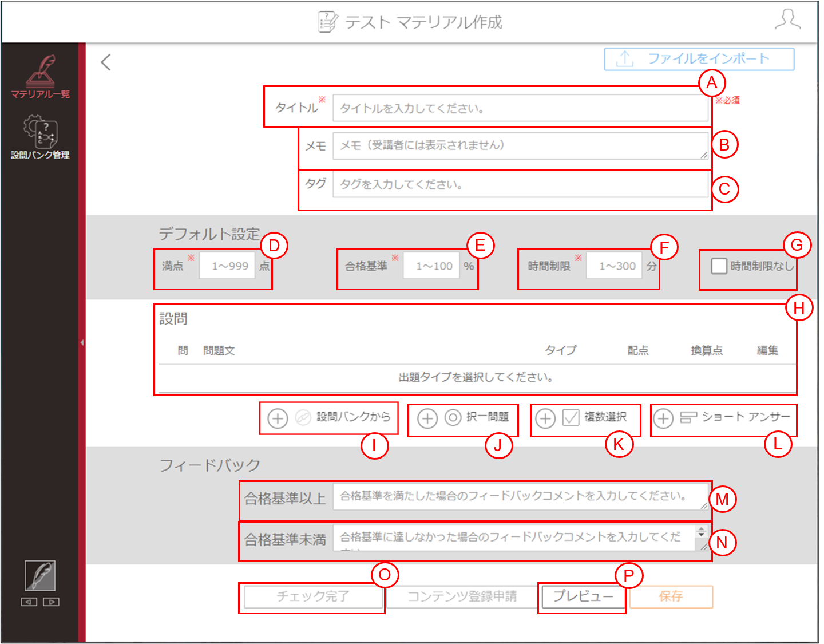Click the 保存 button
Viewport: 824px width, 644px height.
pos(671,596)
